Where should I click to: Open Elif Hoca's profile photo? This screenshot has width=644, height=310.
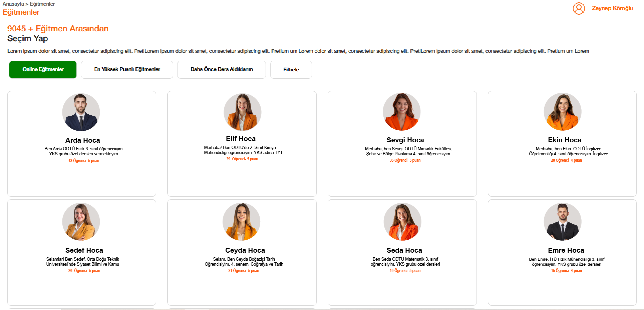[x=242, y=112]
